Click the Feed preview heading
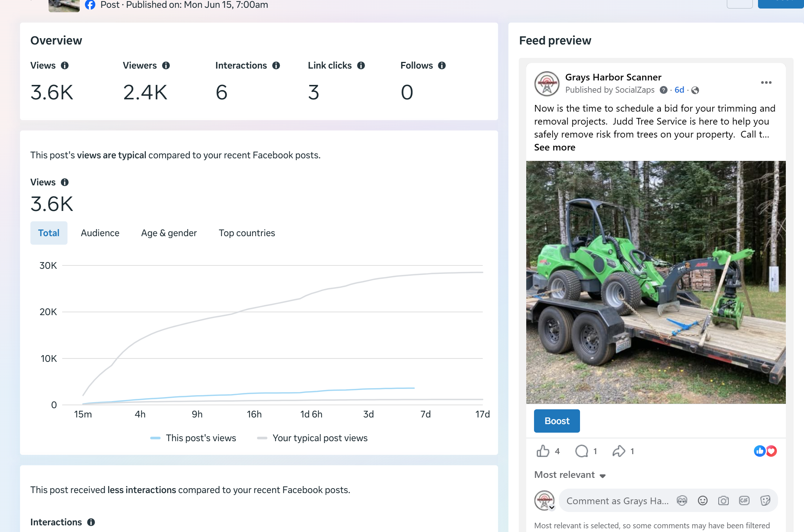Screen dimensions: 804x532 (555, 40)
